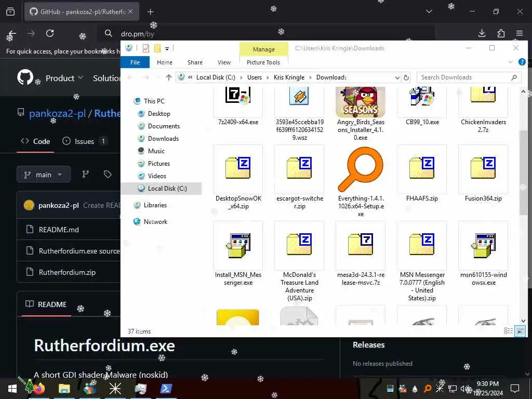The height and width of the screenshot is (399, 532).
Task: Select DesktopSnowOK_x64.zip archive icon
Action: [238, 168]
